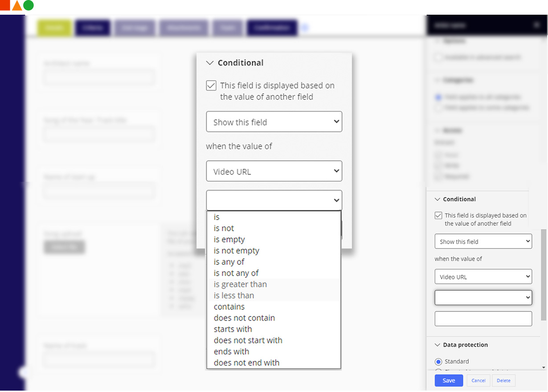
Task: Select "is greater than" from the operator list
Action: pyautogui.click(x=241, y=284)
